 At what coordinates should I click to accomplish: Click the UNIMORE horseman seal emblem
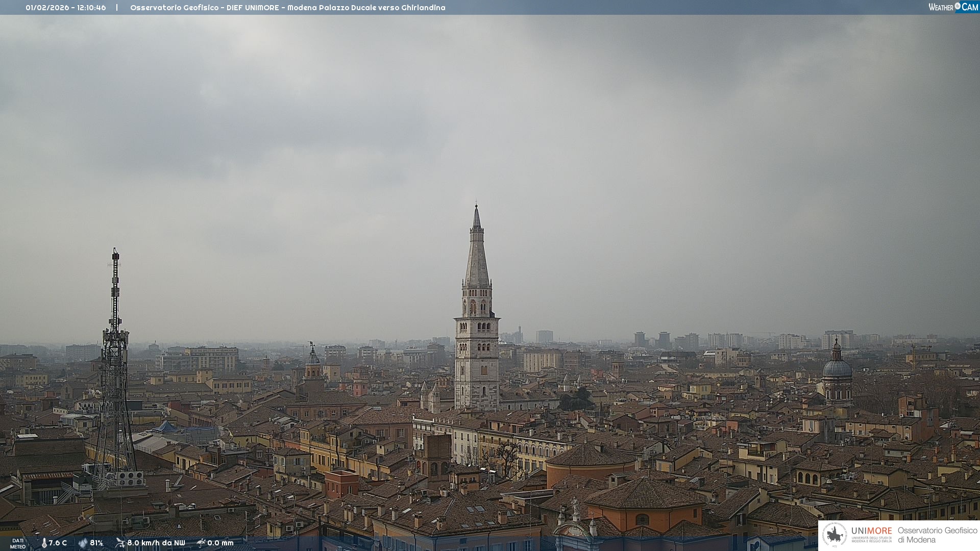[835, 535]
